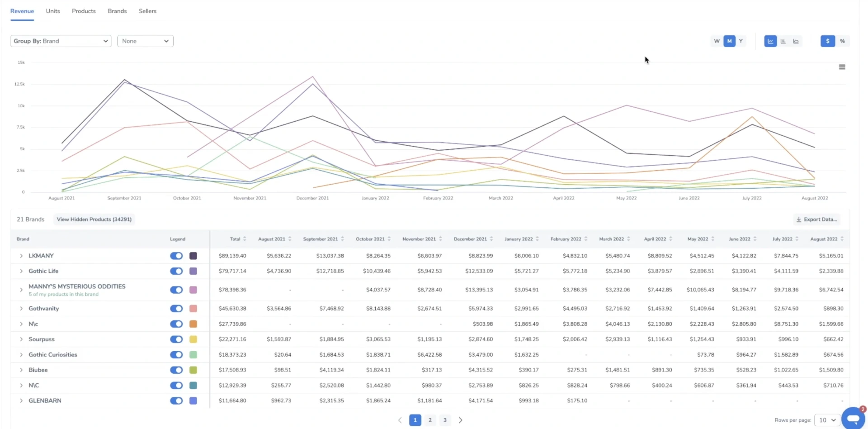Image resolution: width=868 pixels, height=429 pixels.
Task: Click the orange N\c color swatch
Action: 193,324
